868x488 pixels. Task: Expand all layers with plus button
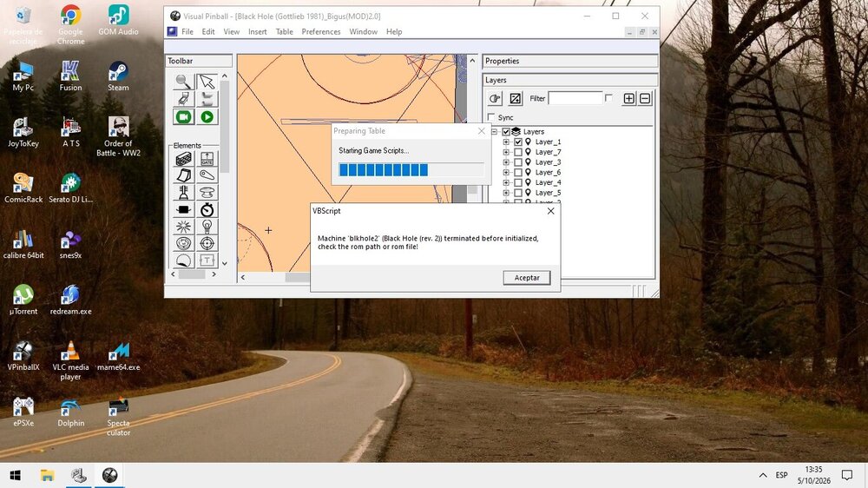[x=628, y=99]
